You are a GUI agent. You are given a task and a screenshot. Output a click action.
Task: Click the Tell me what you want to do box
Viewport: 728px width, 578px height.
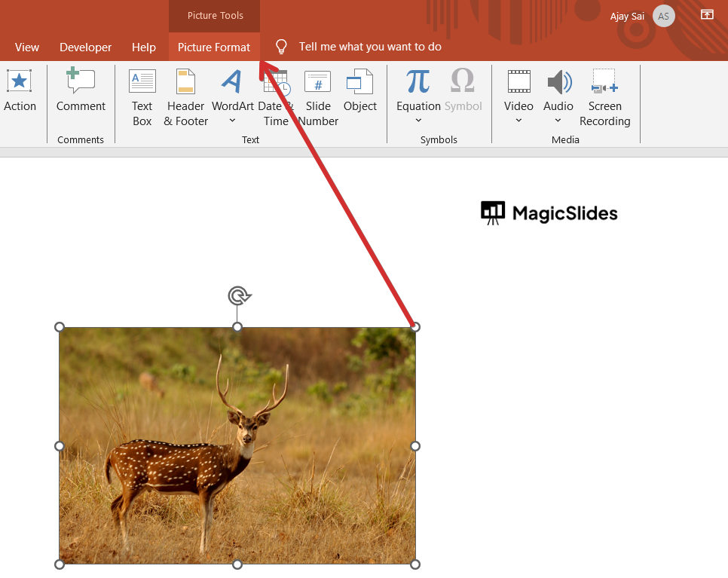(369, 47)
